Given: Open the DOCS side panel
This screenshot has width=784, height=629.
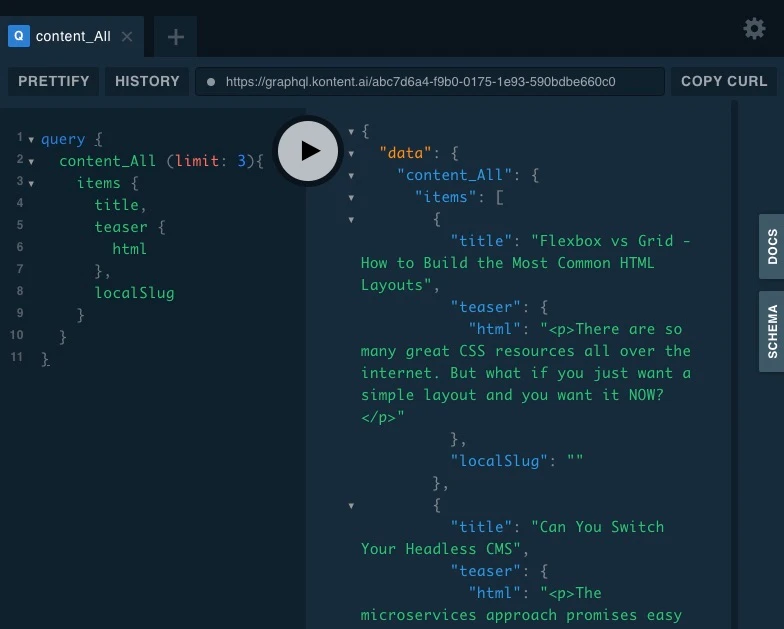Looking at the screenshot, I should coord(771,246).
